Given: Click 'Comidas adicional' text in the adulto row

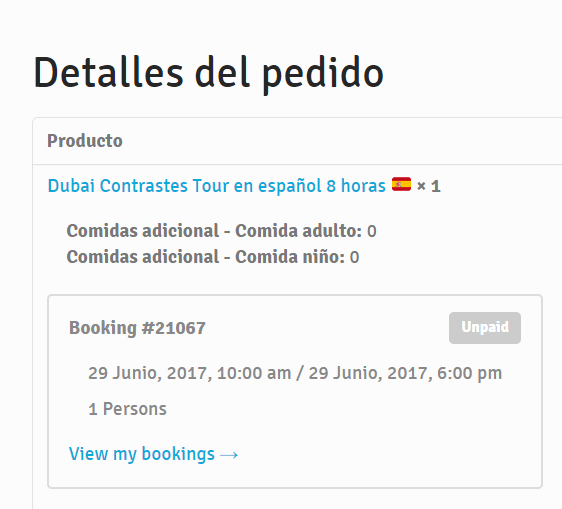Looking at the screenshot, I should click(x=143, y=230).
